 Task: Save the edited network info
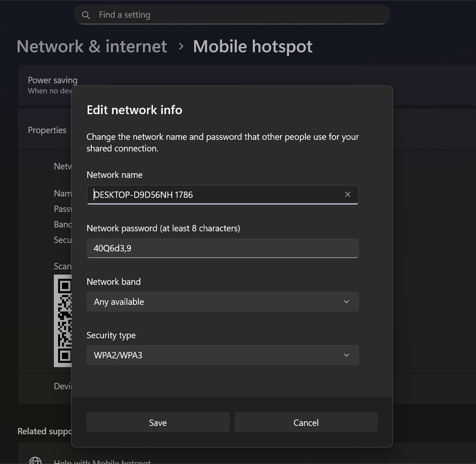[x=158, y=422]
